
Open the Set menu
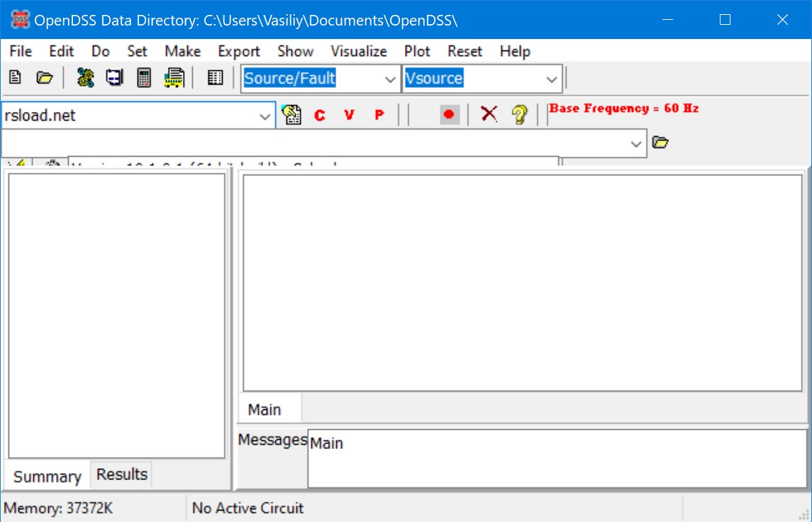(x=138, y=51)
